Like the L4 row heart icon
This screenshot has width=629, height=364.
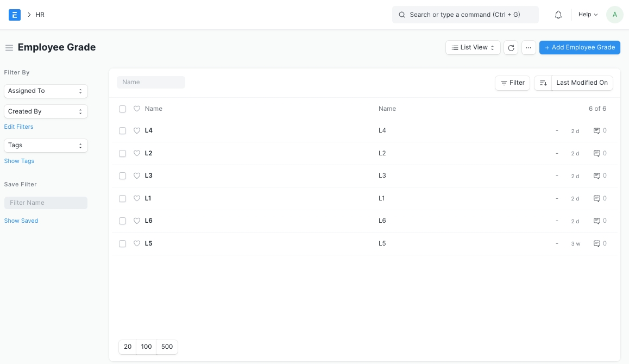click(137, 131)
